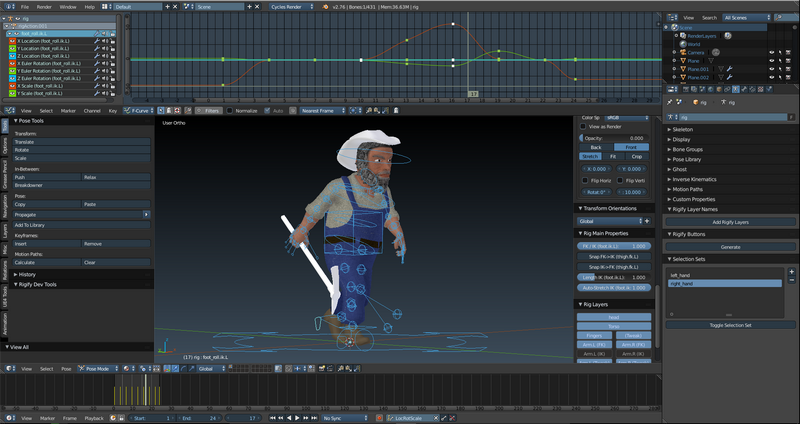Click the Generate button under Rigify Buttons
Screen dimensions: 800x424
[730, 247]
